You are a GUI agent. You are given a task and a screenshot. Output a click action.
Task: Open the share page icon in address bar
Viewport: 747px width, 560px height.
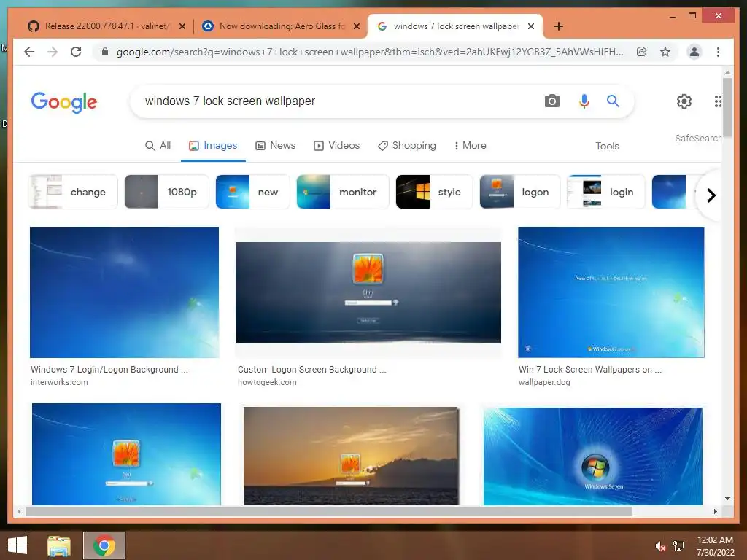point(642,52)
